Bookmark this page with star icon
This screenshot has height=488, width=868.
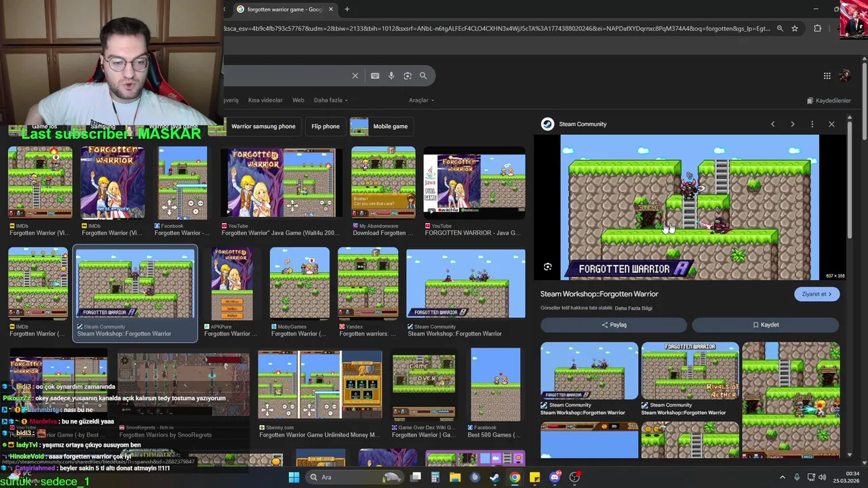(795, 28)
